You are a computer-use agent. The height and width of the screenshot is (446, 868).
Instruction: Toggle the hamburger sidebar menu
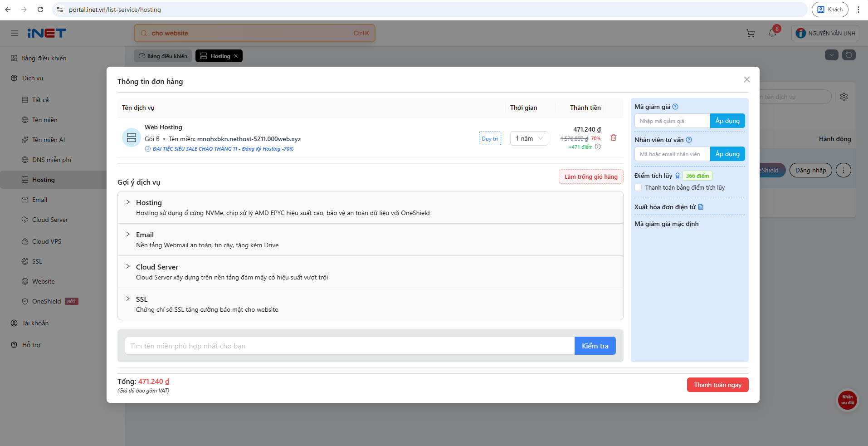[x=15, y=33]
